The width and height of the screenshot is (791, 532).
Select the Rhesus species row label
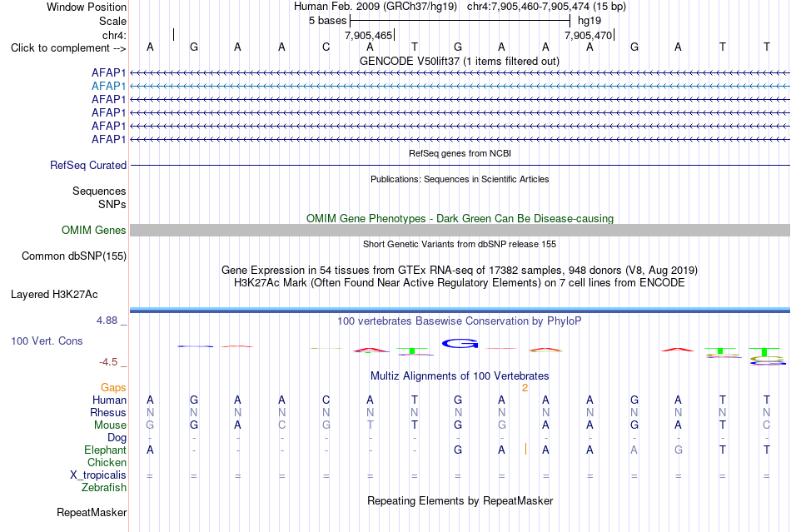tap(108, 412)
